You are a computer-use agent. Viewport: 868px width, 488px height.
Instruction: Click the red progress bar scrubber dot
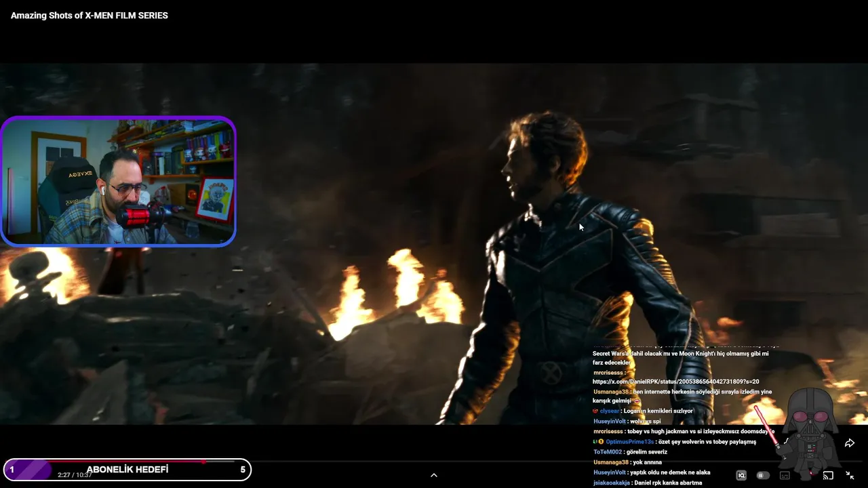203,462
